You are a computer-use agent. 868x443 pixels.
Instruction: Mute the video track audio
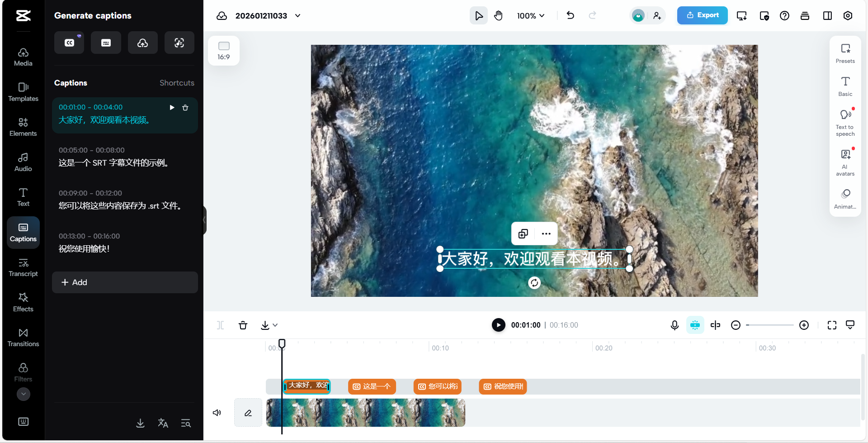[x=217, y=412]
